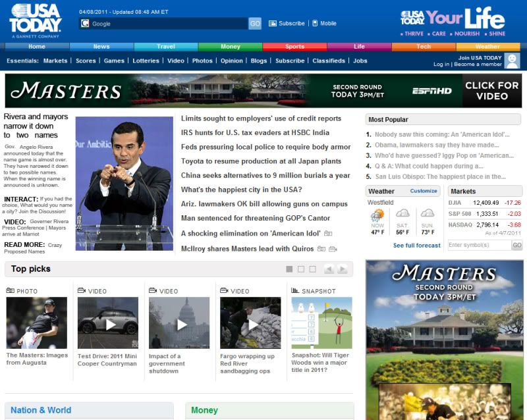The width and height of the screenshot is (527, 420).
Task: Click the SAT. cloud weather icon
Action: 402,213
